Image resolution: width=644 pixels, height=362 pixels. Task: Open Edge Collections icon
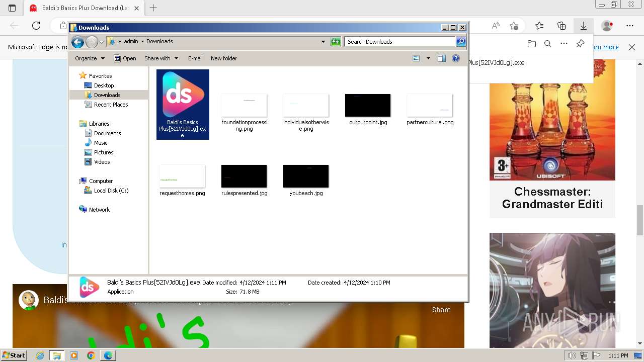561,26
